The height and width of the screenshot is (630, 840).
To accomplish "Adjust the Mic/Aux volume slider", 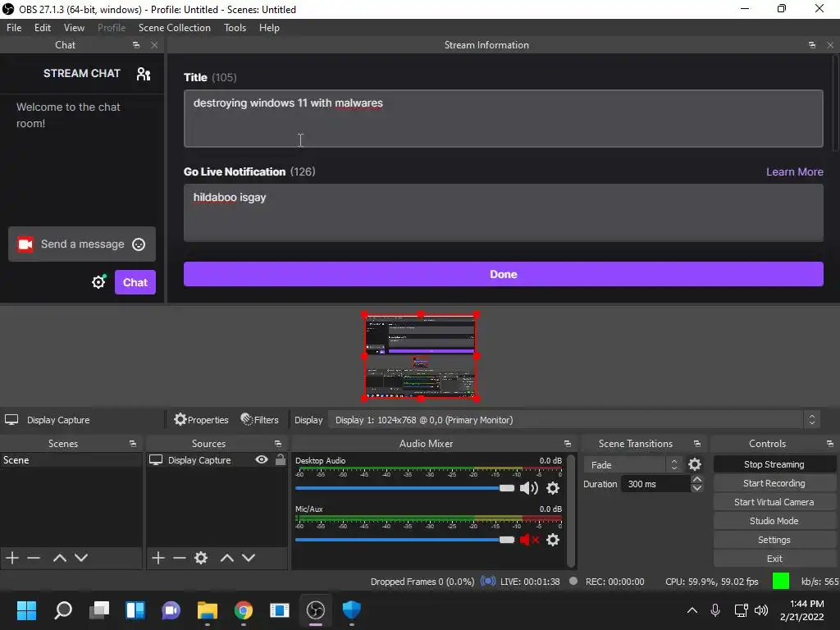I will pos(404,540).
